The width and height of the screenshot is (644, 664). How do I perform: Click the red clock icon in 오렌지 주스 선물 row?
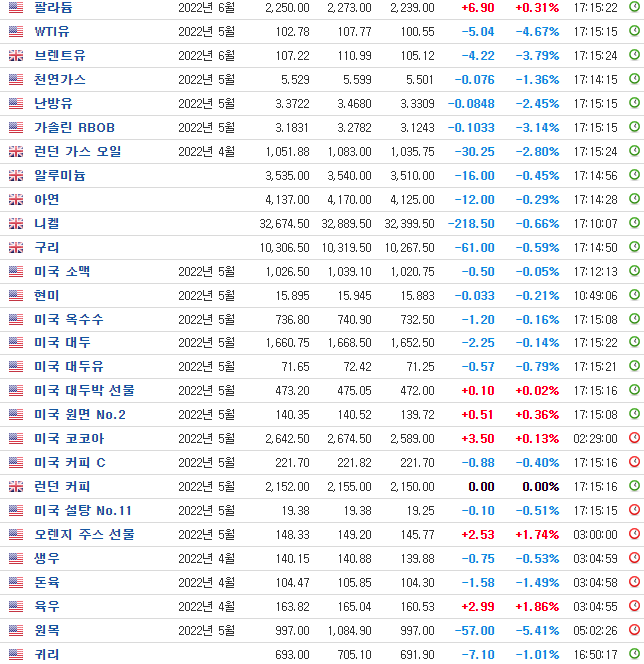pos(634,533)
